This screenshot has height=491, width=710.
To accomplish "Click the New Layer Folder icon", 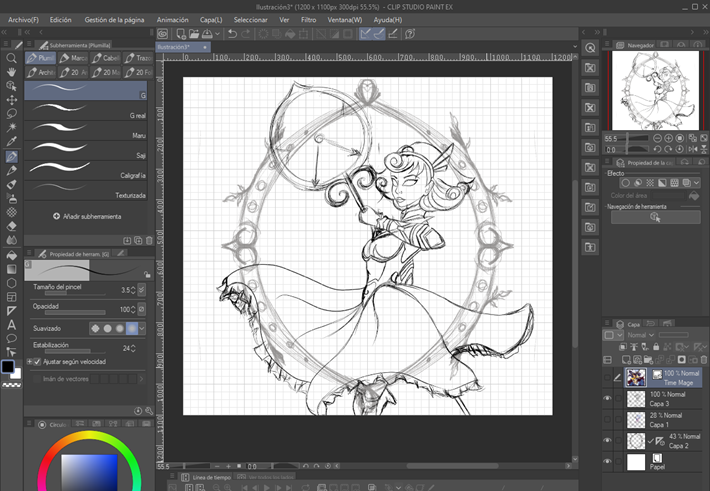I will (648, 360).
